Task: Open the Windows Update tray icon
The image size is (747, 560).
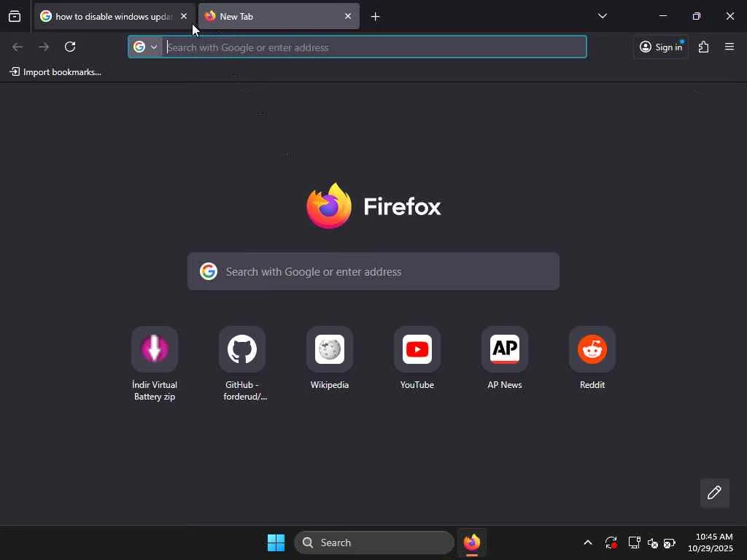Action: (611, 542)
